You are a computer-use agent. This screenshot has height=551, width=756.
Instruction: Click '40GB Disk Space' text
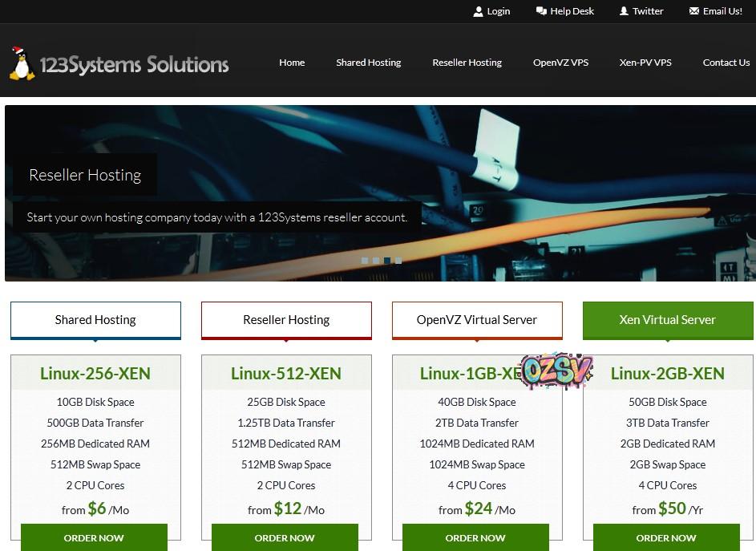click(x=477, y=402)
